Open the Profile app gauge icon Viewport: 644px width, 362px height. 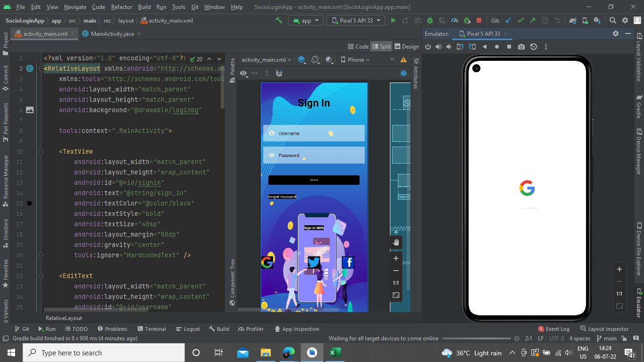(x=454, y=21)
